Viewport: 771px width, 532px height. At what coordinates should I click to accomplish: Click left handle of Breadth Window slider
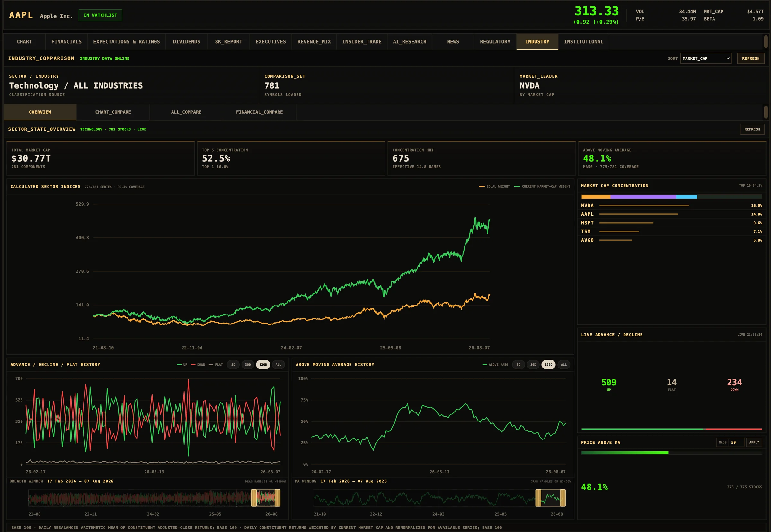pyautogui.click(x=254, y=498)
